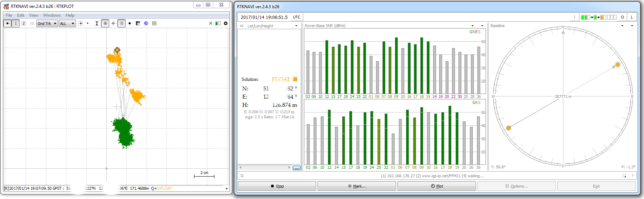Open the RTKPLOT options gear icon

click(225, 23)
